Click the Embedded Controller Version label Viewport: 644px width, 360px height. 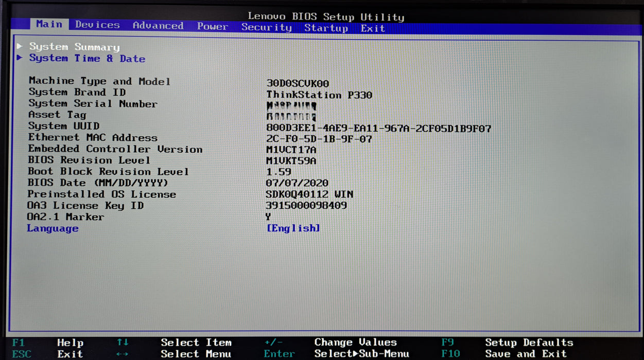tap(115, 149)
